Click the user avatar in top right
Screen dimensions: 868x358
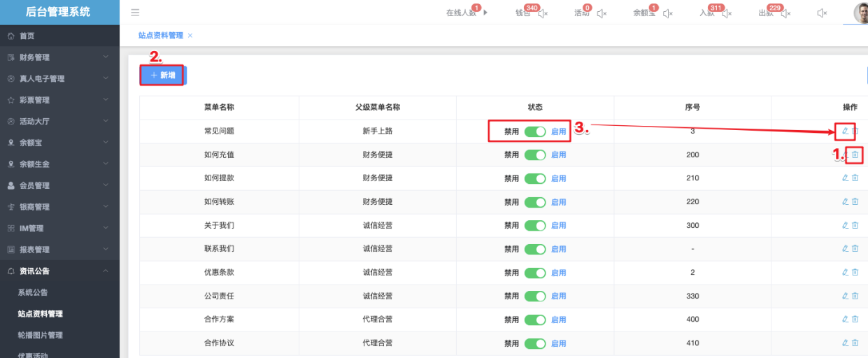[x=861, y=13]
